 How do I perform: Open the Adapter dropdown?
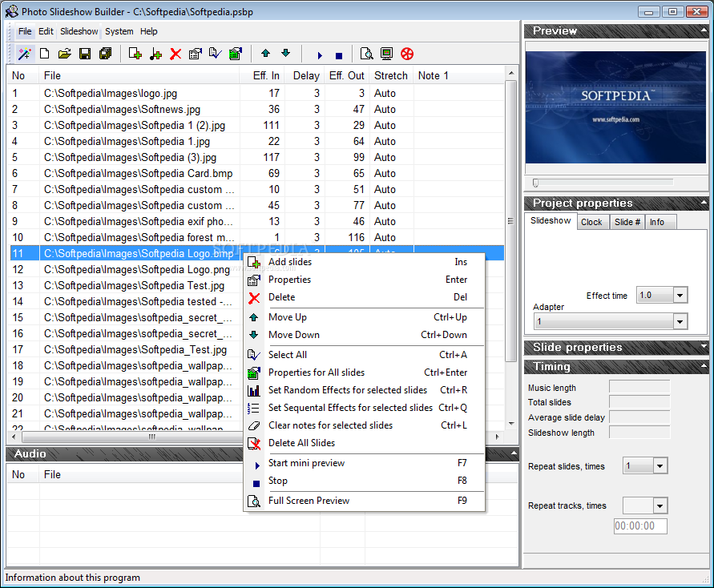pos(680,322)
